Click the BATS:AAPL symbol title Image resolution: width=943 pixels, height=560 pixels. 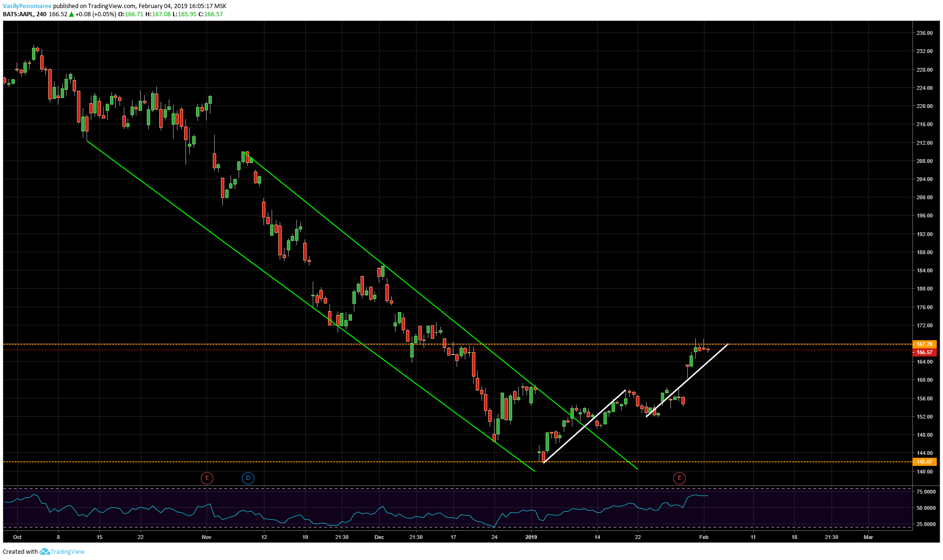18,14
